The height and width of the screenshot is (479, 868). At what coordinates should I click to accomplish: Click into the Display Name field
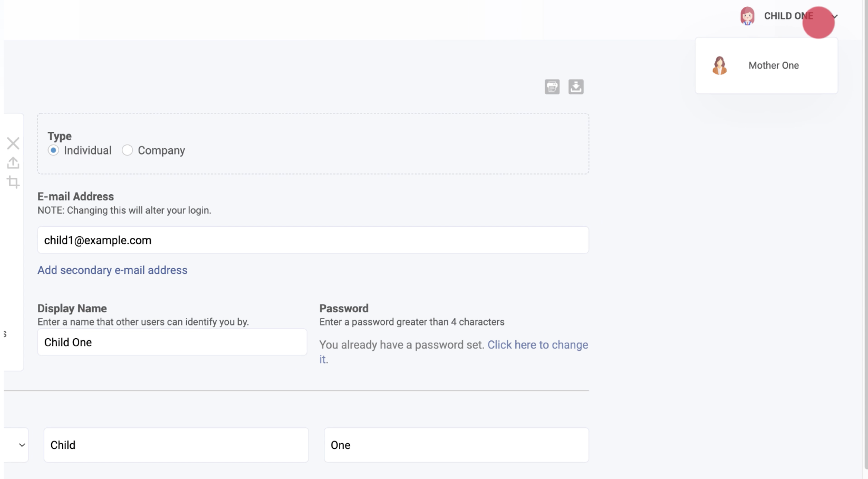tap(172, 342)
